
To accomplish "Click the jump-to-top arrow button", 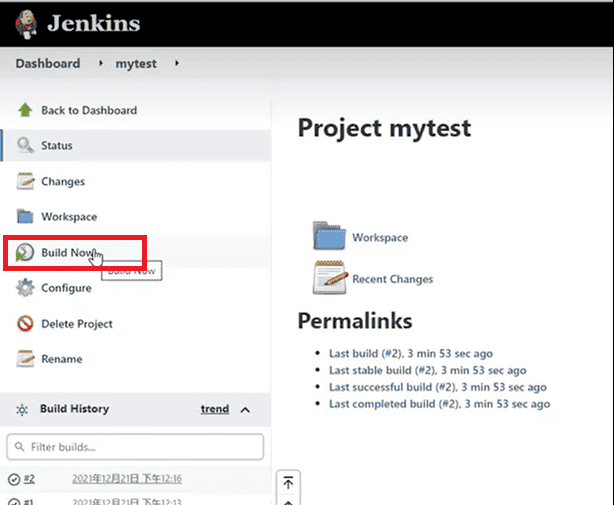I will 288,483.
